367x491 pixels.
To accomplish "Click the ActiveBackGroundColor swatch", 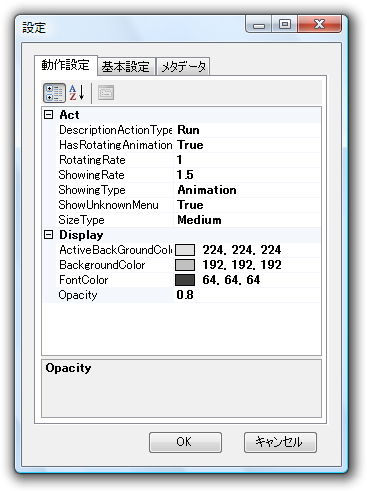I will coord(185,250).
